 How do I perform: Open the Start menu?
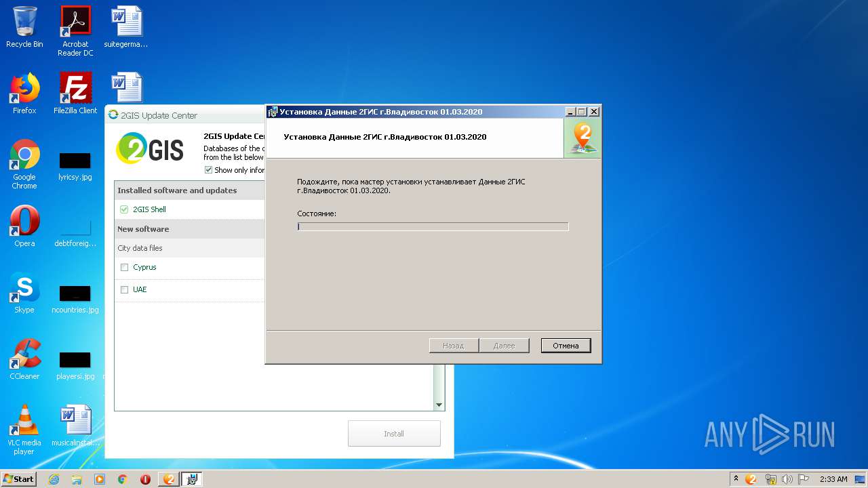pos(18,479)
